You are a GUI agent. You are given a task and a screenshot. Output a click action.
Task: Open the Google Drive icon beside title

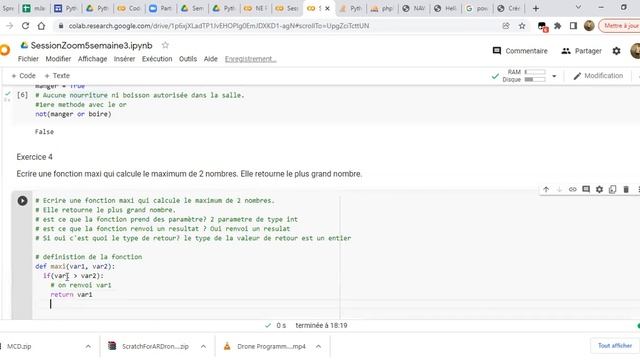24,45
